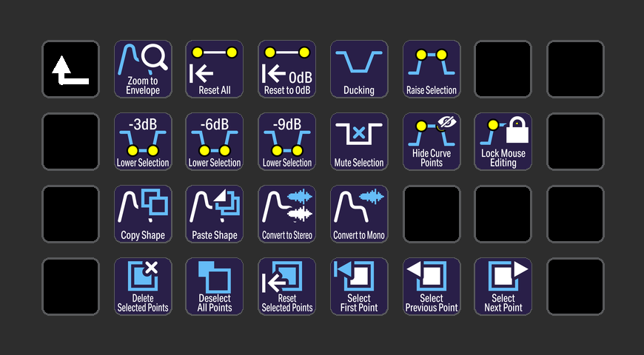Click the Paste Shape key
Screen dimensions: 644x355
point(215,214)
